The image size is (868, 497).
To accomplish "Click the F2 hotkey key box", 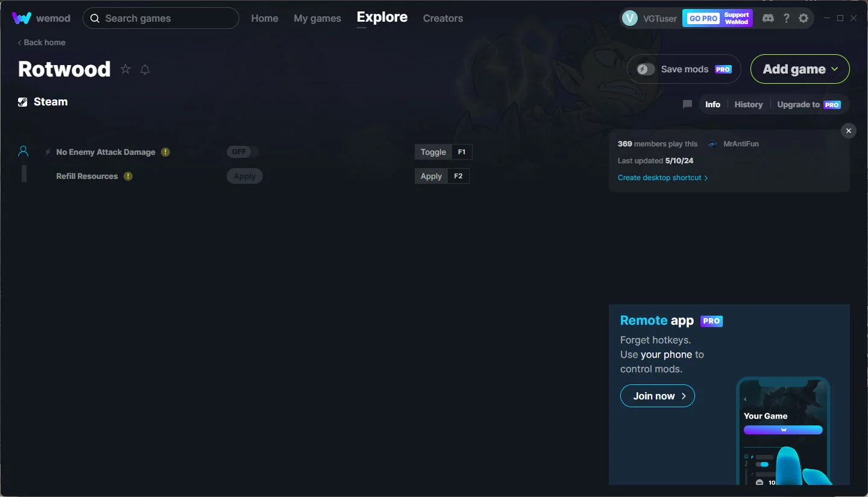I will [458, 176].
